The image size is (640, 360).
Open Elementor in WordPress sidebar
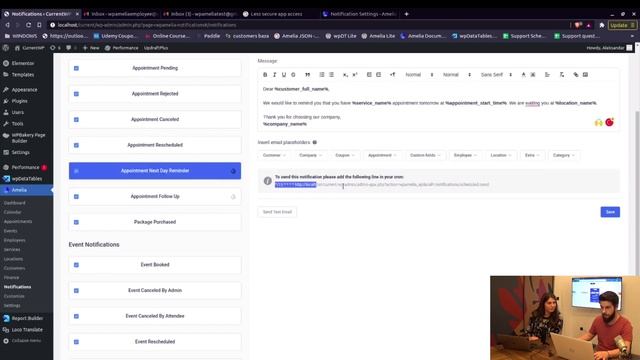click(x=23, y=63)
